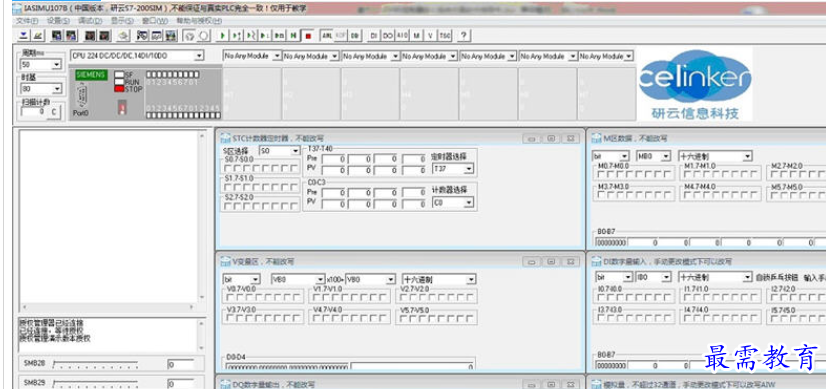The width and height of the screenshot is (826, 389).
Task: Show the M memory area window
Action: [417, 35]
